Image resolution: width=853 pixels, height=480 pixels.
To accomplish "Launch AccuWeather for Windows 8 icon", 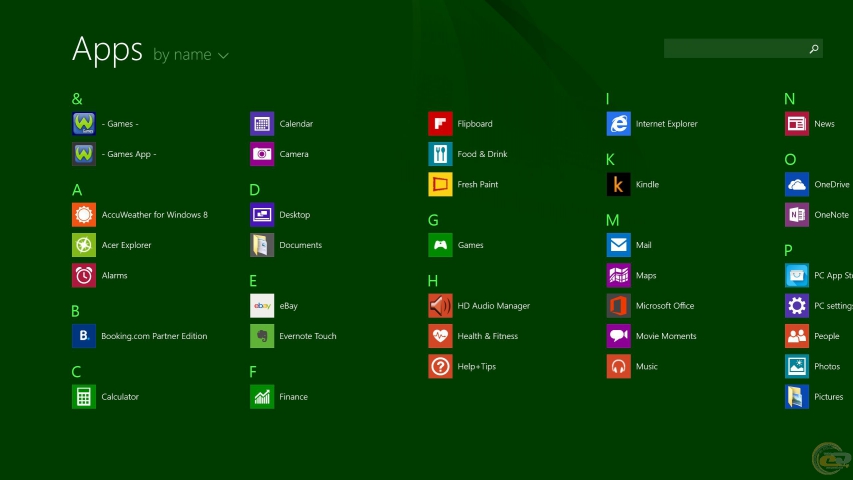I will tap(84, 214).
